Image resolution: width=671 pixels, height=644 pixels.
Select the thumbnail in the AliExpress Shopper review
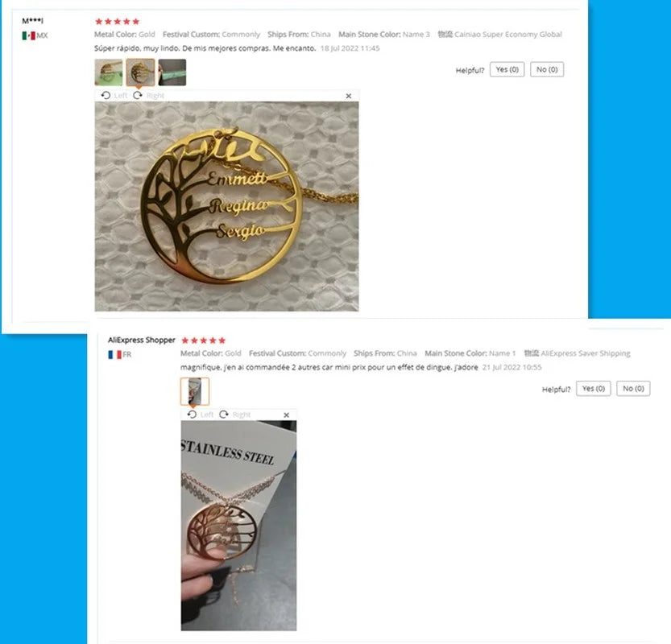(x=195, y=391)
